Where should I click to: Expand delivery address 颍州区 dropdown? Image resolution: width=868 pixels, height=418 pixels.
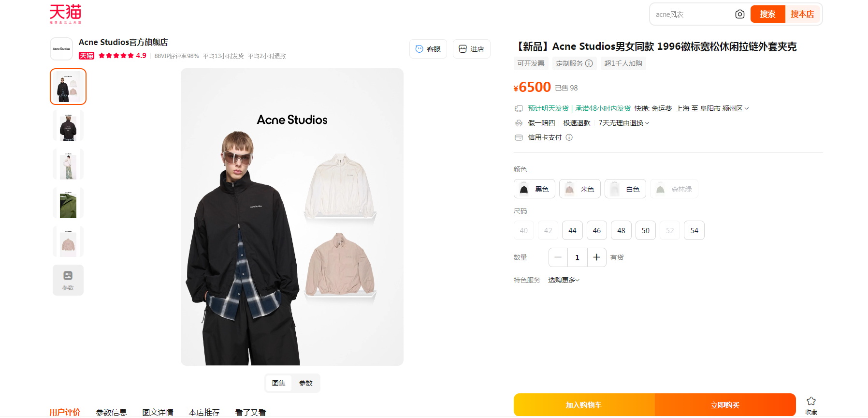point(735,108)
